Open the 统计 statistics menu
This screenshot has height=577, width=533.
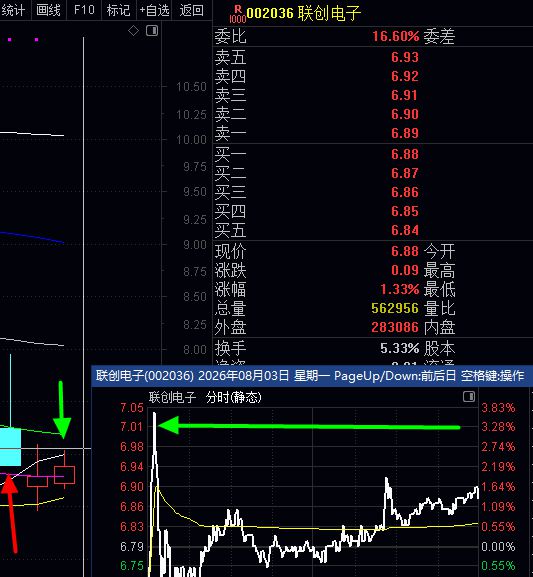(13, 10)
